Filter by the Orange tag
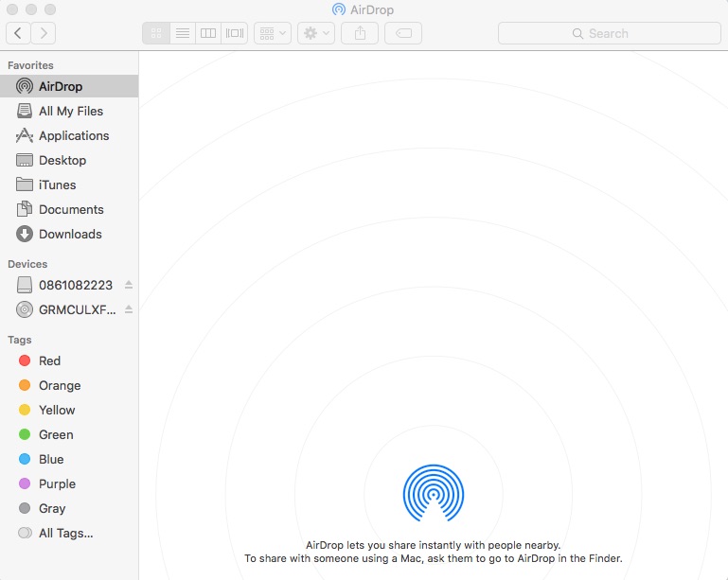The image size is (728, 580). tap(69, 385)
